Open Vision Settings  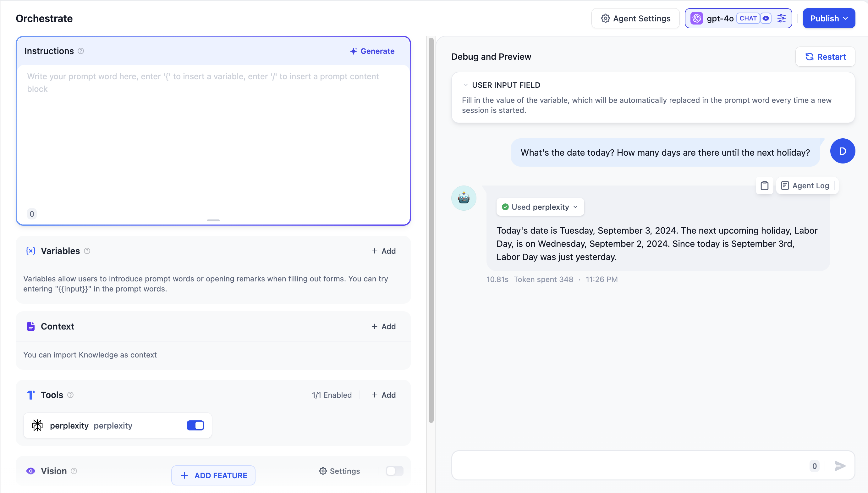click(340, 471)
